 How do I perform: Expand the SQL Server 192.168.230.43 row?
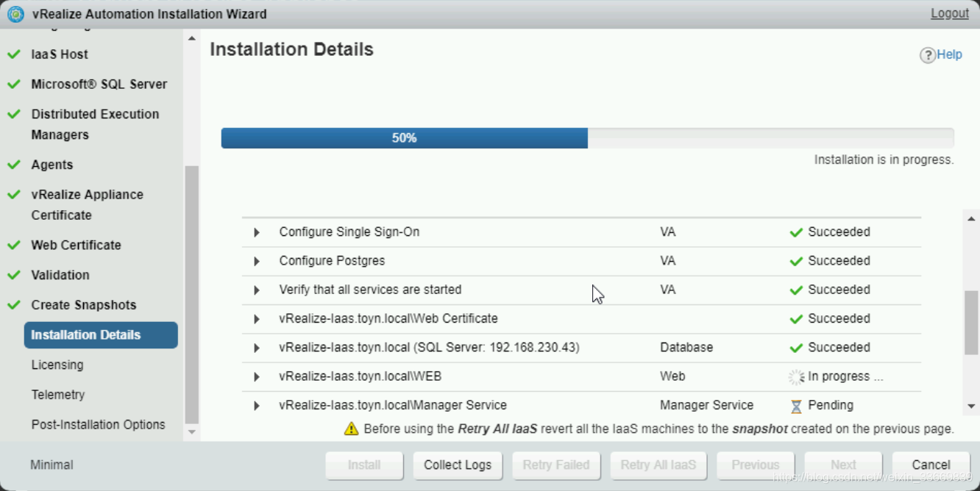(x=257, y=348)
